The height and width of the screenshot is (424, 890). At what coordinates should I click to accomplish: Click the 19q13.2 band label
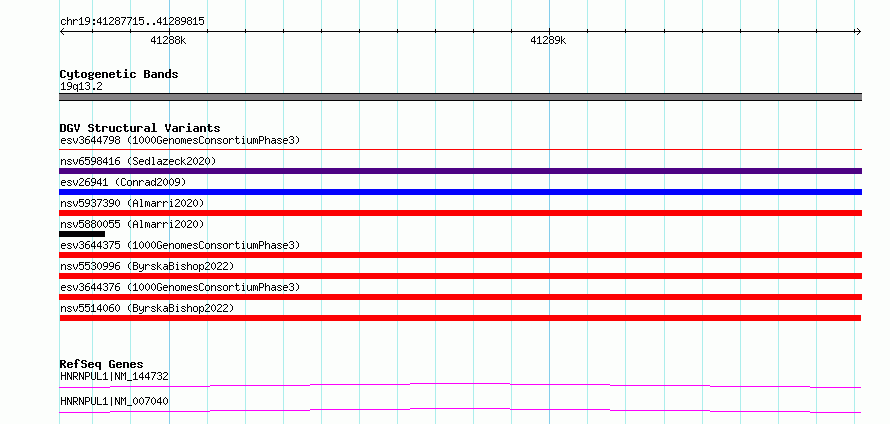coord(81,87)
